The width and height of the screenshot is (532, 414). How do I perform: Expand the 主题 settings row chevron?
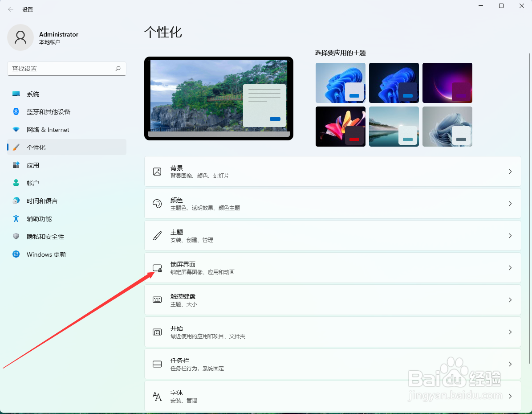coord(510,235)
